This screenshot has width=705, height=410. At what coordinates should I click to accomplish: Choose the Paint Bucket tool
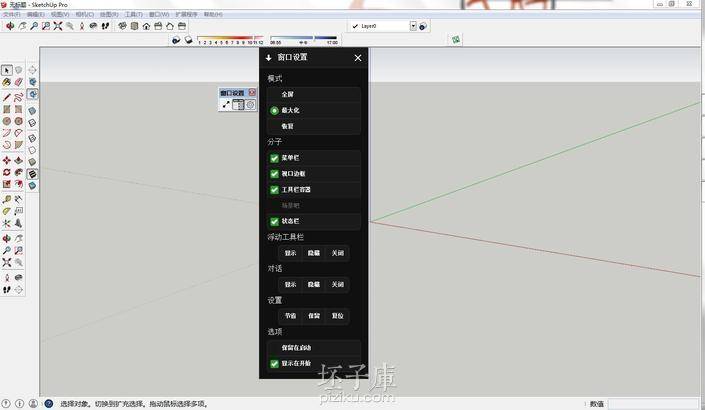(x=6, y=82)
